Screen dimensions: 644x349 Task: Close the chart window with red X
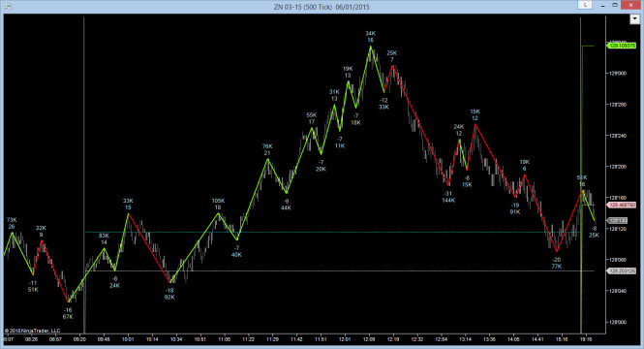tap(630, 5)
